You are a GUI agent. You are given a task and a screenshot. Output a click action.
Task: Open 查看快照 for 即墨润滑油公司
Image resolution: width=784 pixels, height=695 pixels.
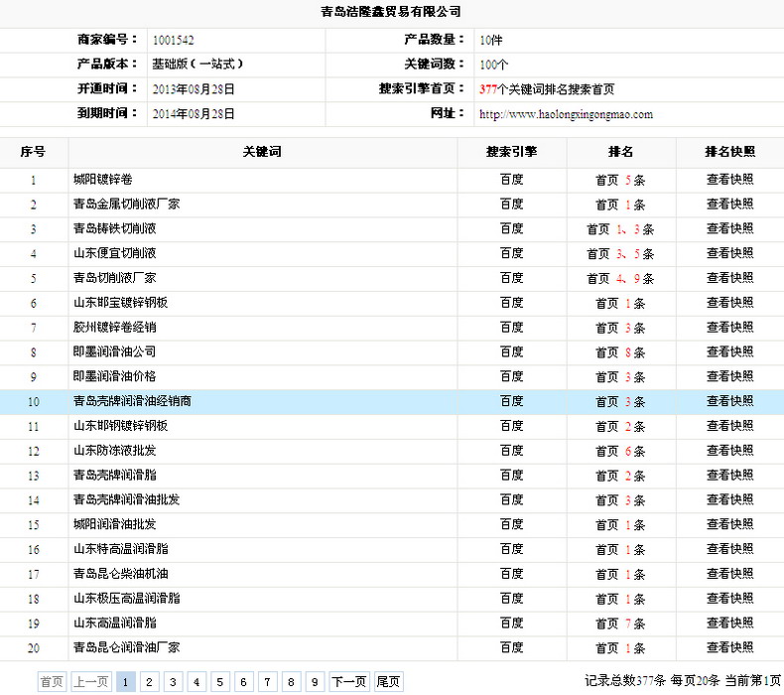[729, 351]
